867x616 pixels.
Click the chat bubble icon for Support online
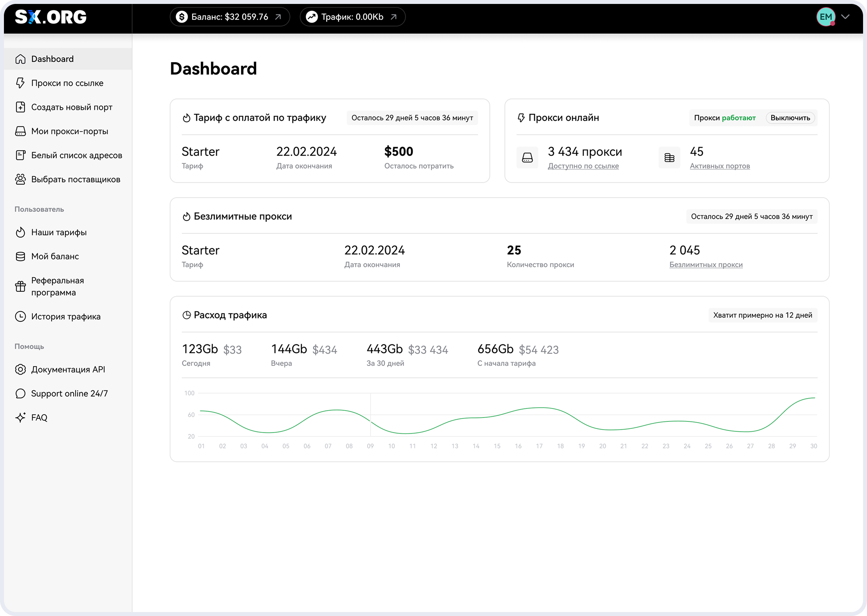(x=20, y=393)
